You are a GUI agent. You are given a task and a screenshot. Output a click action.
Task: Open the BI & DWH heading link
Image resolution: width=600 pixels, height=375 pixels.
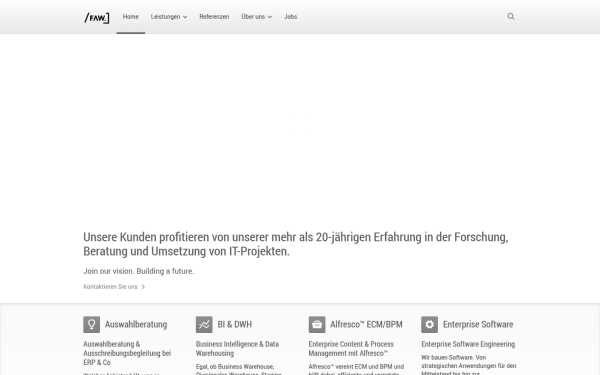pos(235,324)
